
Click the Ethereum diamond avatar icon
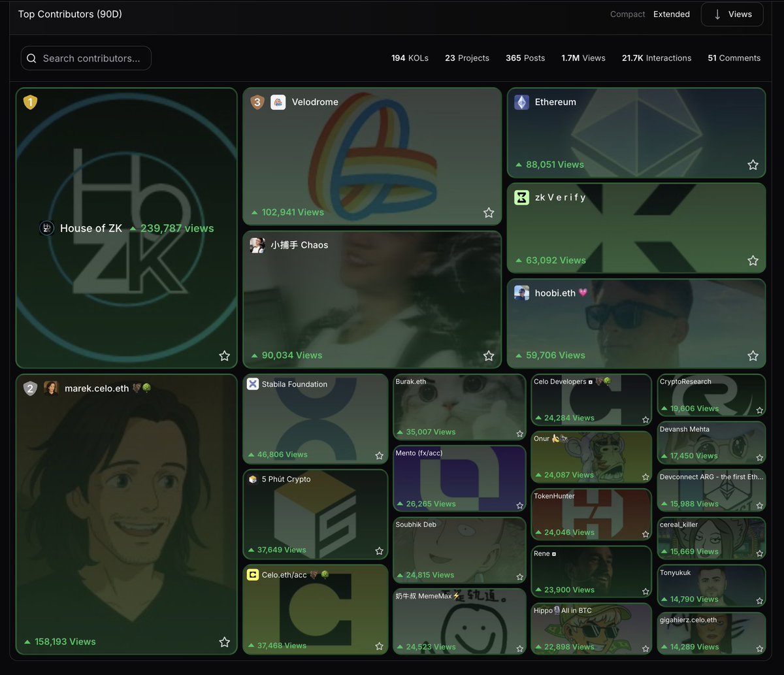coord(521,103)
